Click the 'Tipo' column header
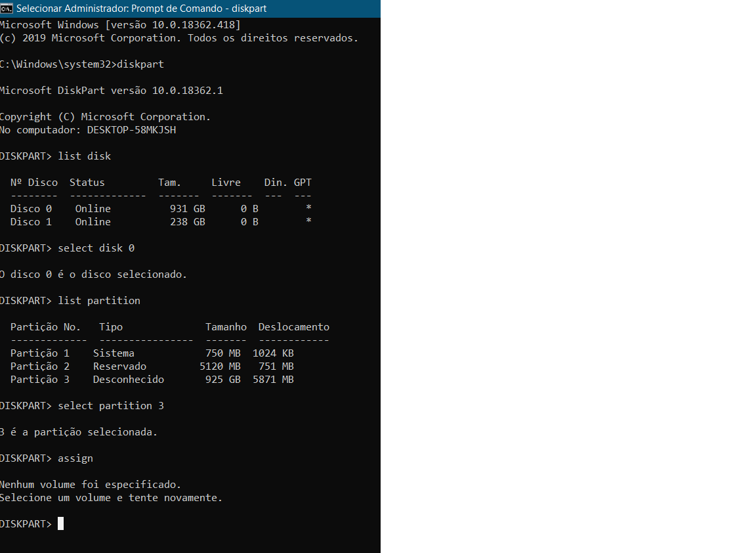Viewport: 756px width, 553px height. (111, 326)
